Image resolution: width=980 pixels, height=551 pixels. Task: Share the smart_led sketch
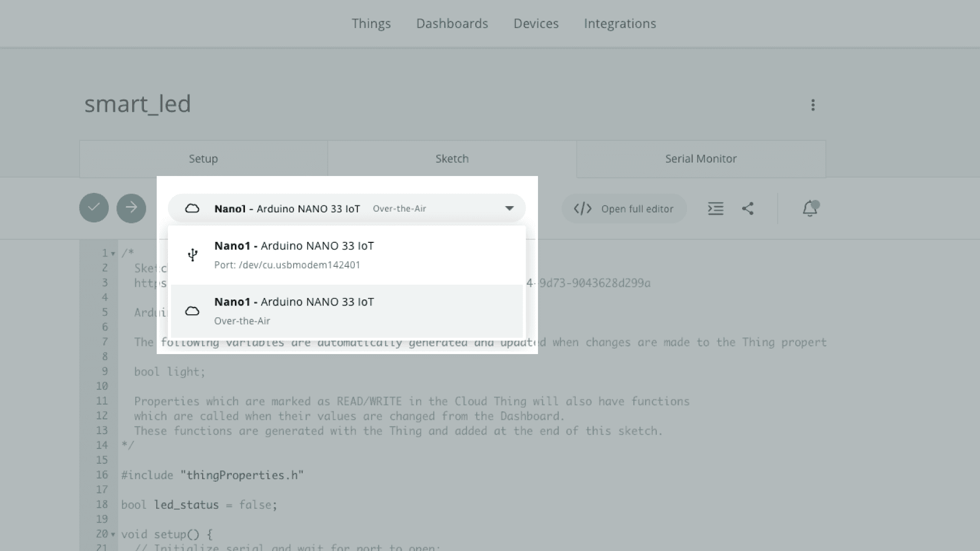pos(748,208)
